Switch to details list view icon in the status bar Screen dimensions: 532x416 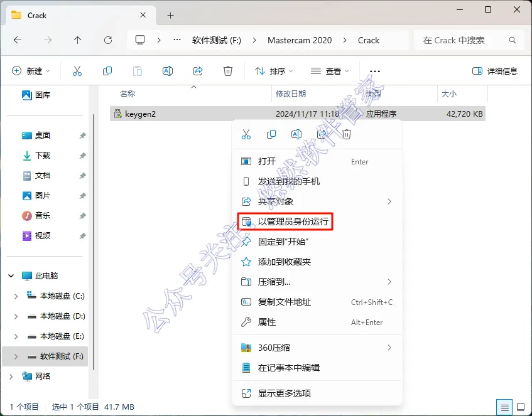point(504,407)
